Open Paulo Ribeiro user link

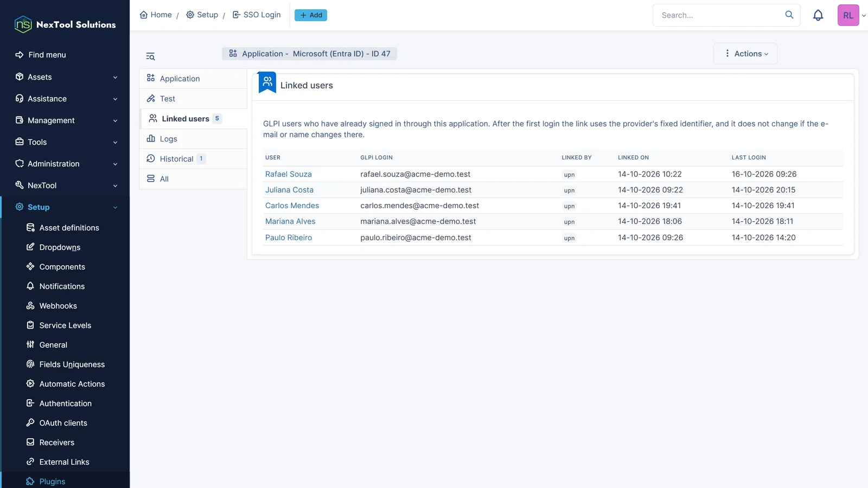[289, 237]
